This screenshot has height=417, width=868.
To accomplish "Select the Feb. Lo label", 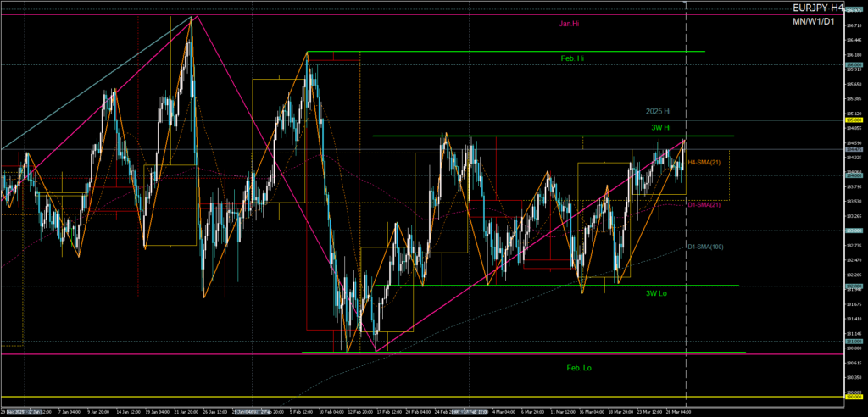I will (x=578, y=367).
